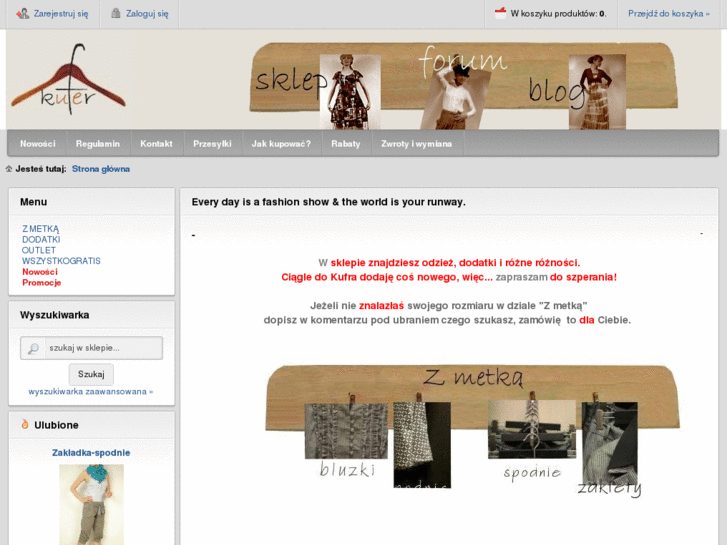The width and height of the screenshot is (727, 545).
Task: Open the Rabaty menu item
Action: 345,144
